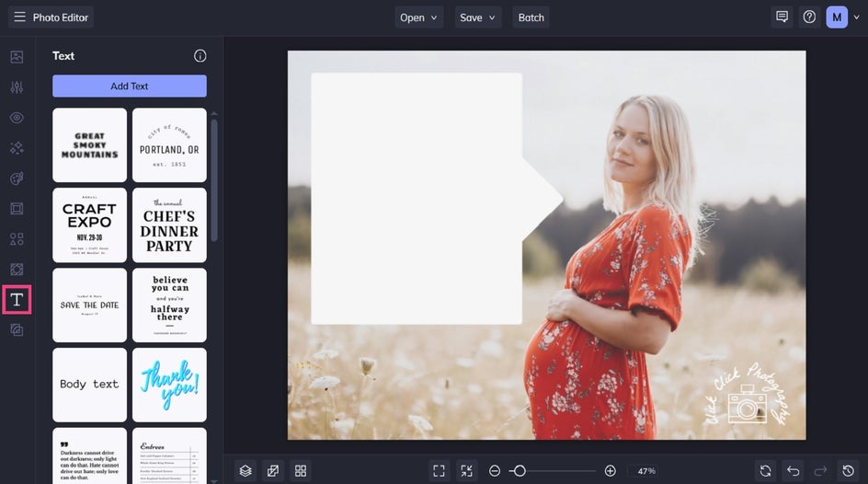This screenshot has height=484, width=868.
Task: Click the text template panel scrollbar
Action: click(x=214, y=180)
